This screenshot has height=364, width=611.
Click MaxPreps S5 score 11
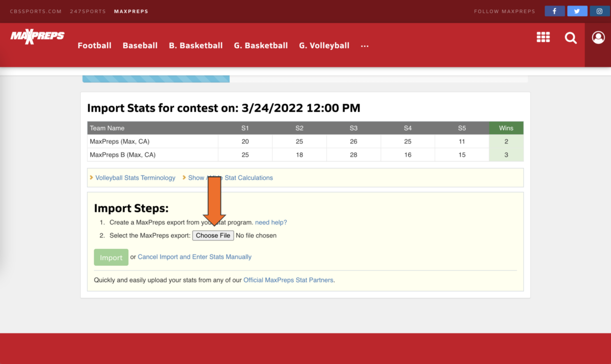coord(462,142)
